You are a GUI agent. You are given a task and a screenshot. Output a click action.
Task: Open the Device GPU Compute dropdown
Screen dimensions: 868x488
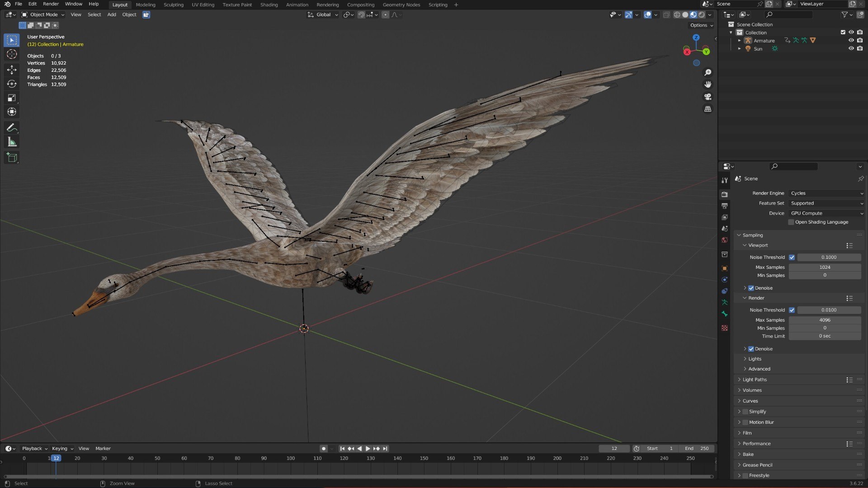pos(826,213)
